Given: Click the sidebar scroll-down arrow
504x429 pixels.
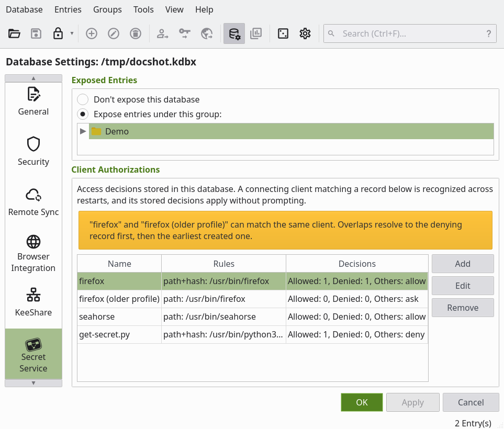Looking at the screenshot, I should pos(33,383).
